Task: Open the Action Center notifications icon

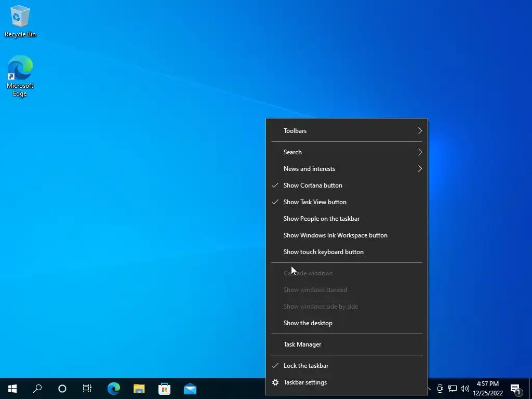Action: point(516,389)
